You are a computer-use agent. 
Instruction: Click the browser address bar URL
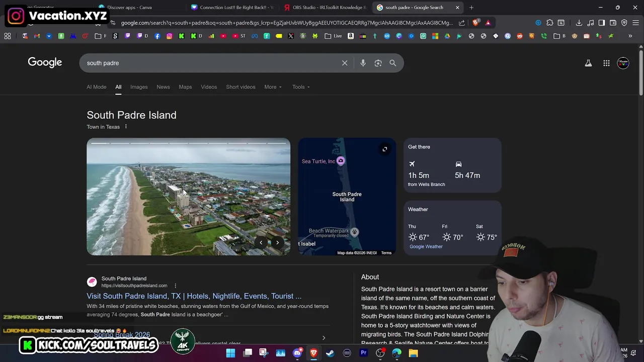(x=287, y=23)
